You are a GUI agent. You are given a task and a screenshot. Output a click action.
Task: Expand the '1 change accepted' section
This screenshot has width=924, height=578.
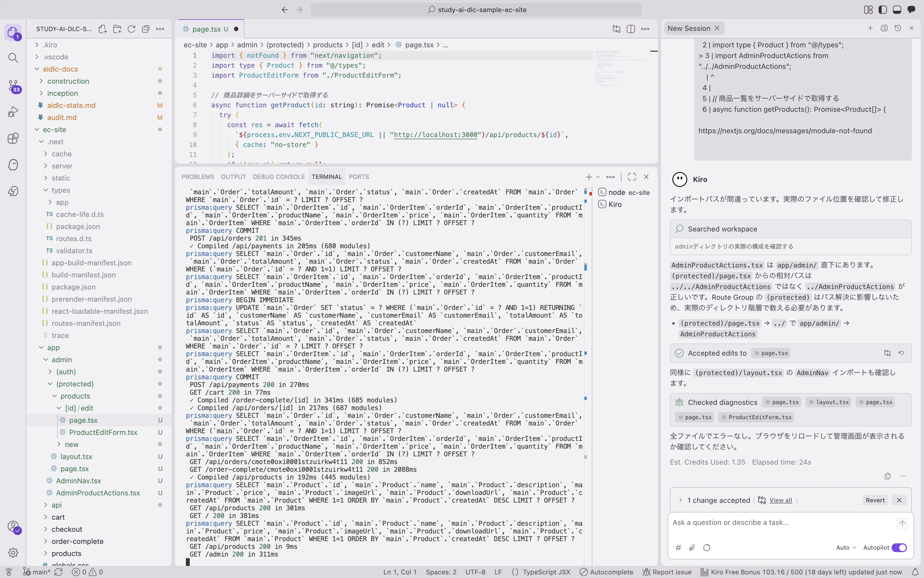680,500
